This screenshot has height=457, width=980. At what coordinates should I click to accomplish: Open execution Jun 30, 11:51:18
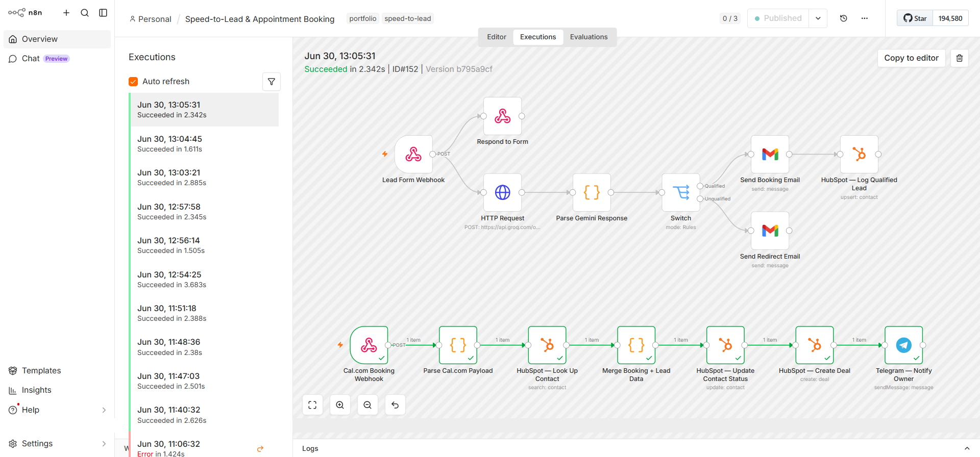click(204, 313)
